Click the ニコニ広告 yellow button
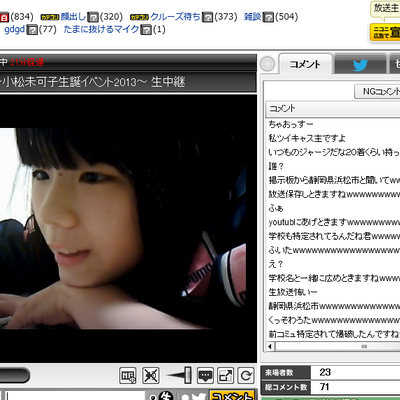The height and width of the screenshot is (400, 400). [385, 32]
